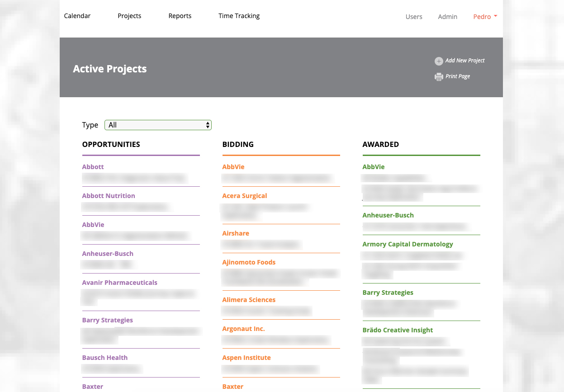The height and width of the screenshot is (392, 564).
Task: Open AbbVie in the Awarded column
Action: click(x=374, y=167)
